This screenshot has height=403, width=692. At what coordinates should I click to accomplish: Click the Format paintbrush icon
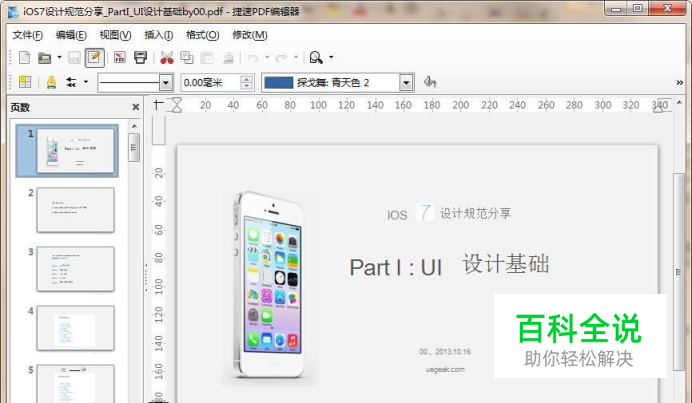(228, 57)
